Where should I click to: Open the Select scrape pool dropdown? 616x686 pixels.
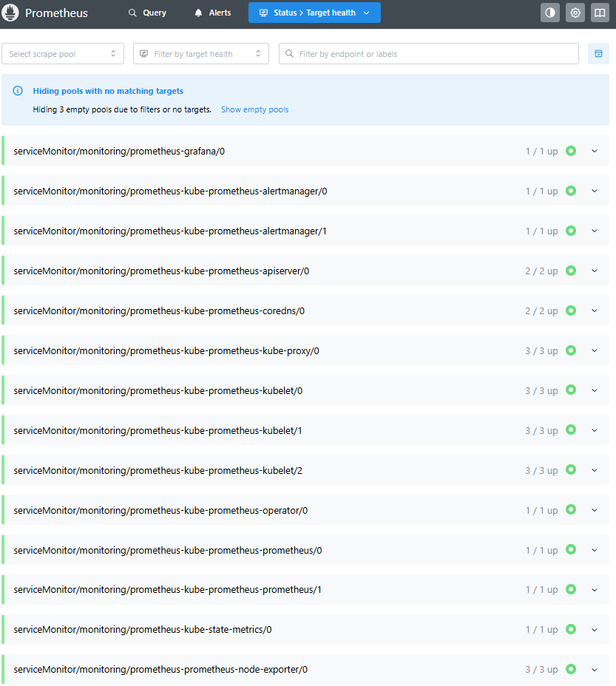[63, 54]
